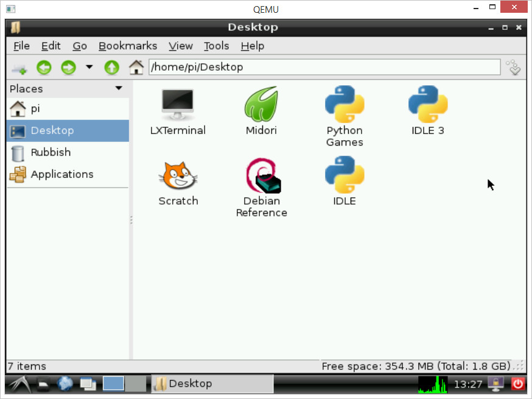
Task: Select the Scratch cat icon
Action: pos(178,184)
